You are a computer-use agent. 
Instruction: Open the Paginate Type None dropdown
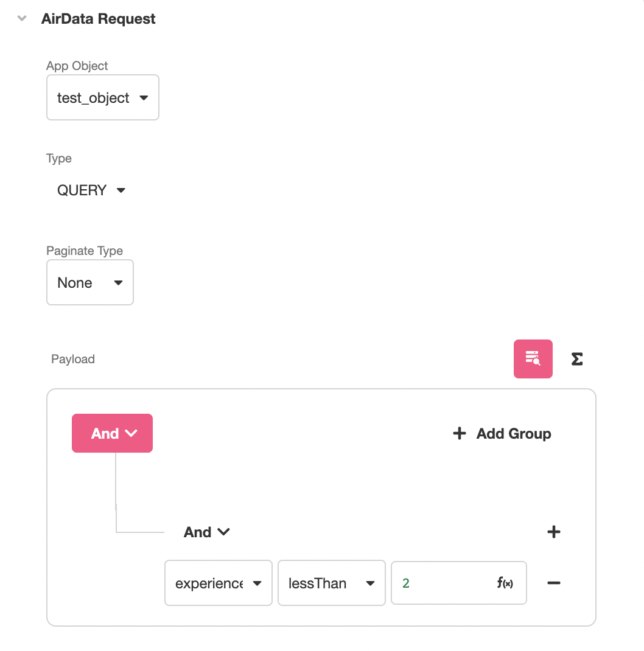click(89, 282)
